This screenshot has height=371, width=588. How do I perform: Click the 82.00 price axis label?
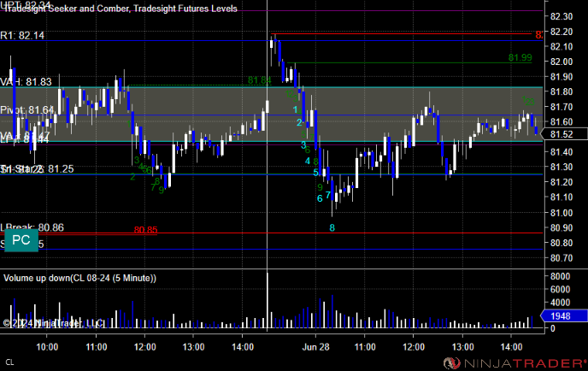pos(562,62)
